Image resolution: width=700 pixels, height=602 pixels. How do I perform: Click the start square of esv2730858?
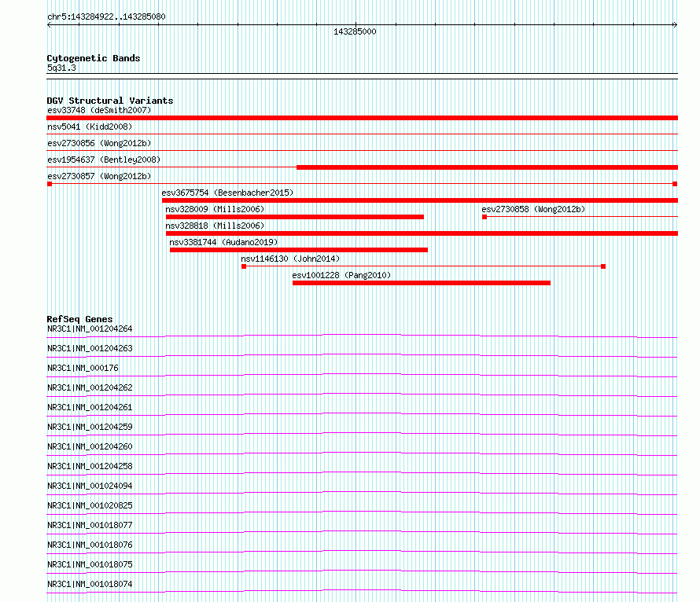(x=484, y=217)
